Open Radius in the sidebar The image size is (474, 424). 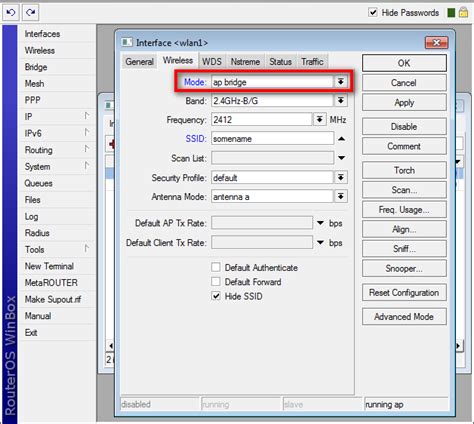tap(37, 233)
